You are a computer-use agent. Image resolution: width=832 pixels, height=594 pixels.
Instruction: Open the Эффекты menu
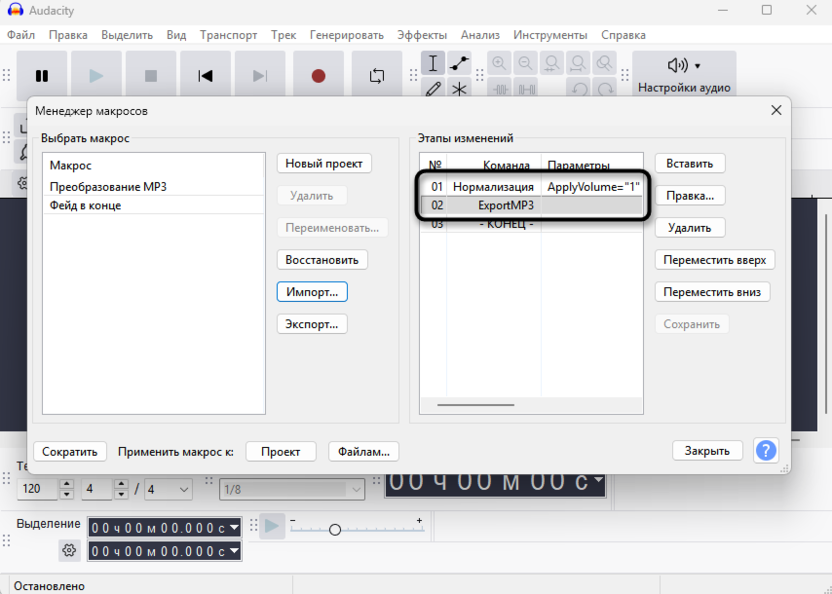(x=422, y=35)
